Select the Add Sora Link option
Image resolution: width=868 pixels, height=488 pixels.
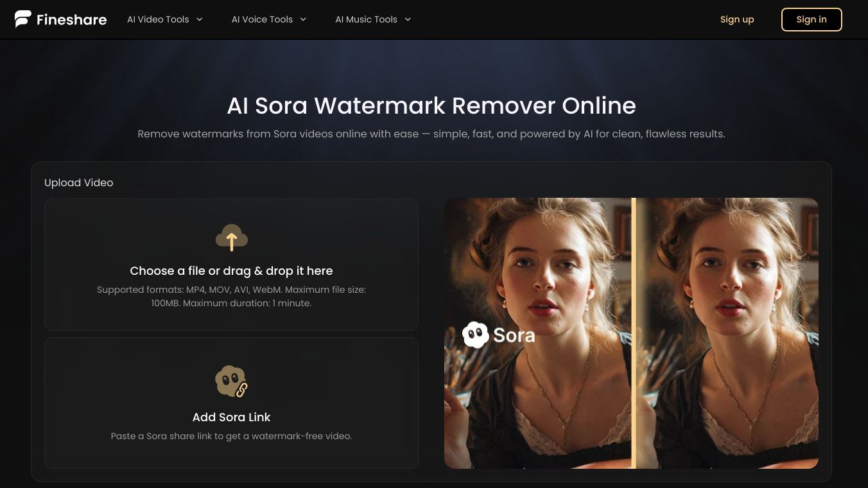(x=231, y=403)
